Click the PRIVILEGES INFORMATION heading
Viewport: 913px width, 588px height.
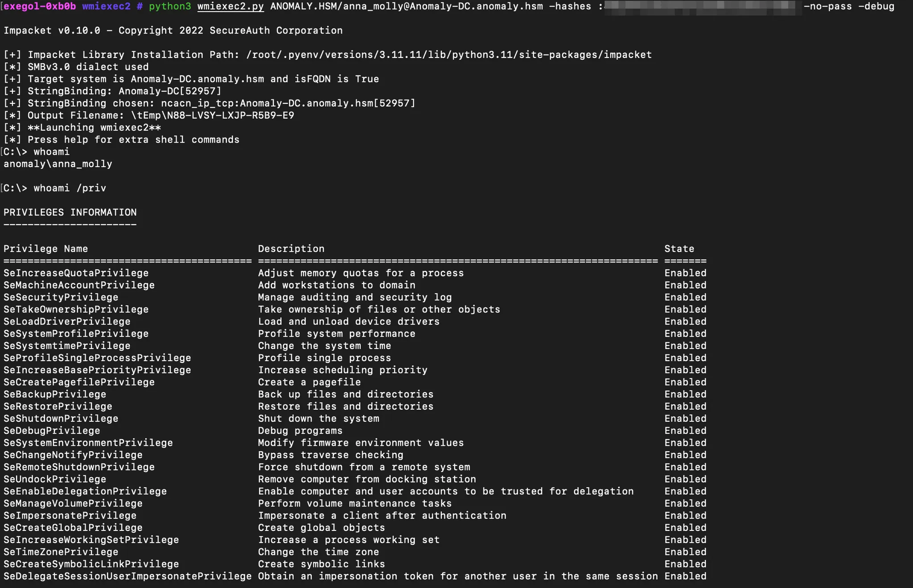pos(70,213)
